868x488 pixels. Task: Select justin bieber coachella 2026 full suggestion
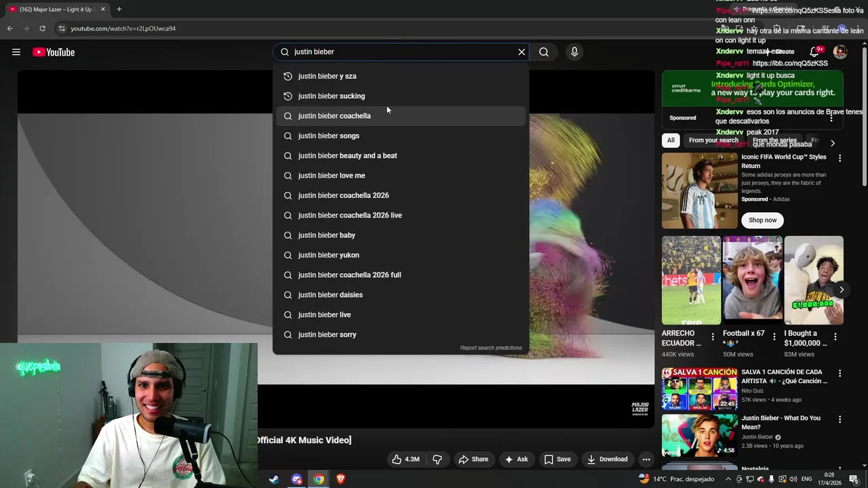click(401, 275)
